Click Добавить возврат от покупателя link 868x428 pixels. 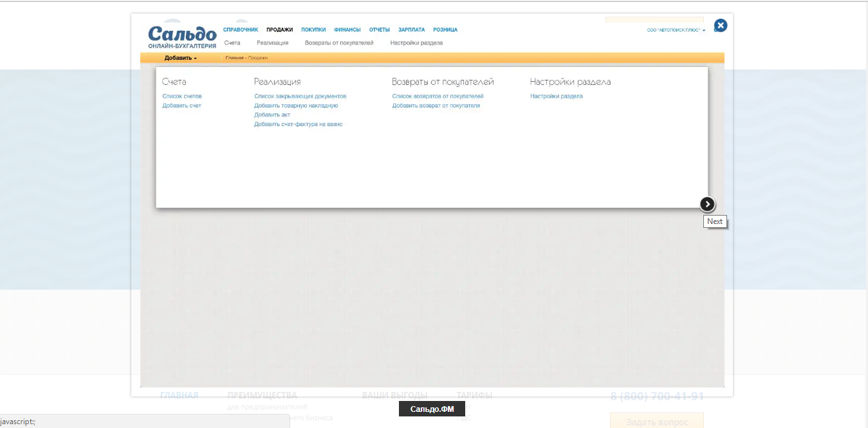(x=436, y=106)
